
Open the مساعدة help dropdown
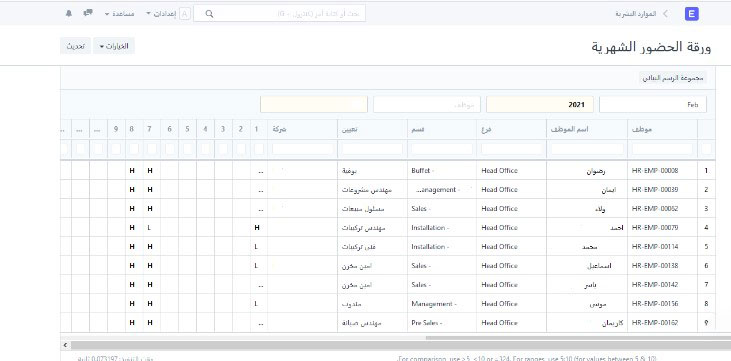coord(120,14)
